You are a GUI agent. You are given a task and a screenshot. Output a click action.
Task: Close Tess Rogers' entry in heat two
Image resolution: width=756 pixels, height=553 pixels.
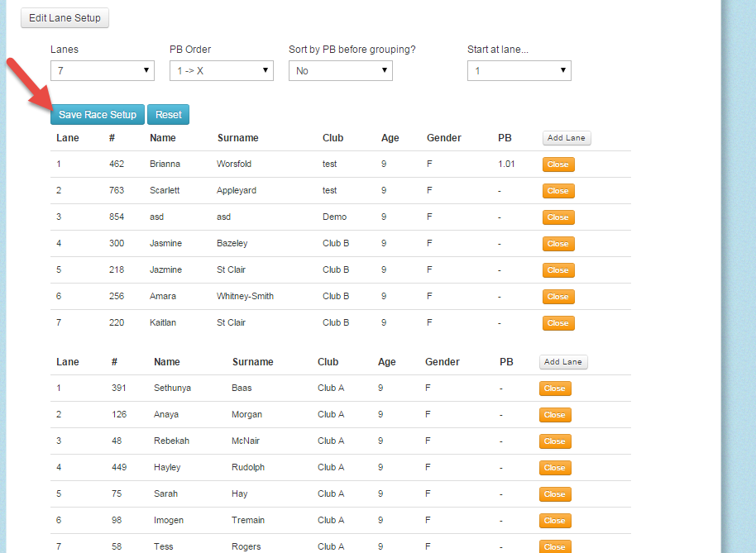(x=555, y=546)
